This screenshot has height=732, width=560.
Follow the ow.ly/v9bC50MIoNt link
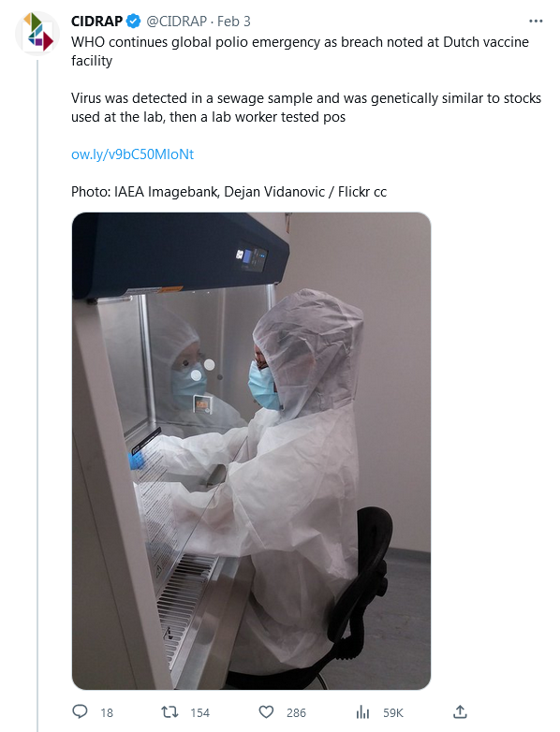pos(132,154)
